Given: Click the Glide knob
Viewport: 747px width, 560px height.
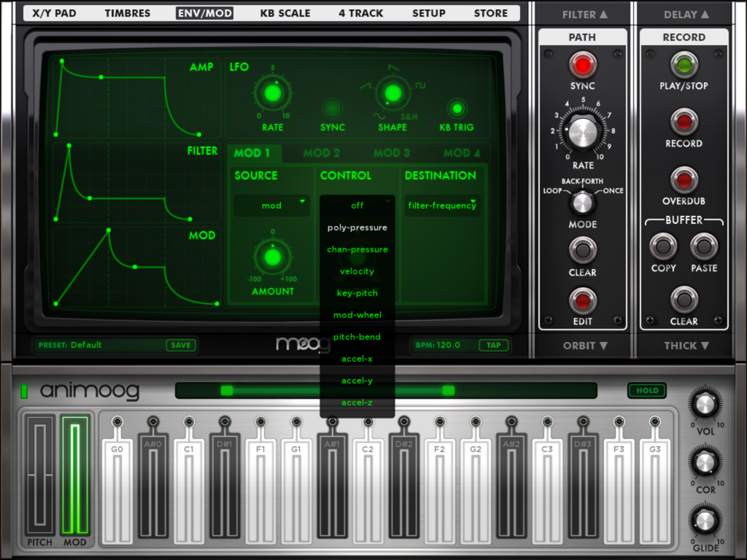Looking at the screenshot, I should 705,521.
